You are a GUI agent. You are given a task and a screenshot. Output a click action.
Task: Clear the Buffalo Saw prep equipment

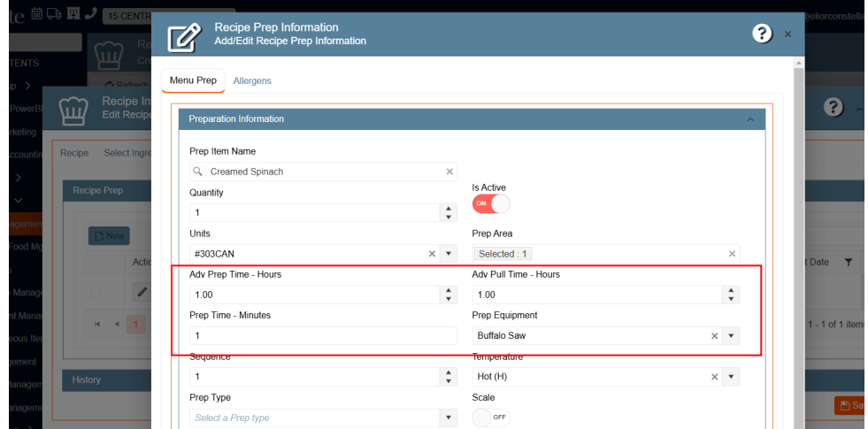[714, 336]
